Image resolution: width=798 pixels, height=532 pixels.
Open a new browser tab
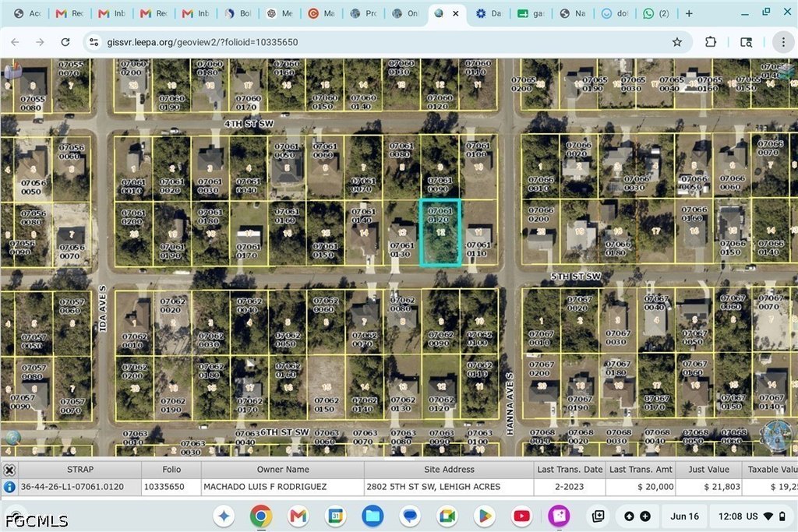pos(689,14)
